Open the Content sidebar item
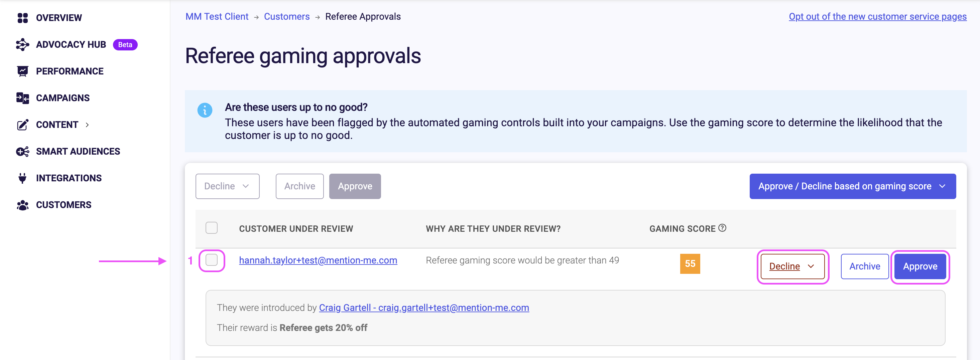The width and height of the screenshot is (980, 360). [x=57, y=125]
